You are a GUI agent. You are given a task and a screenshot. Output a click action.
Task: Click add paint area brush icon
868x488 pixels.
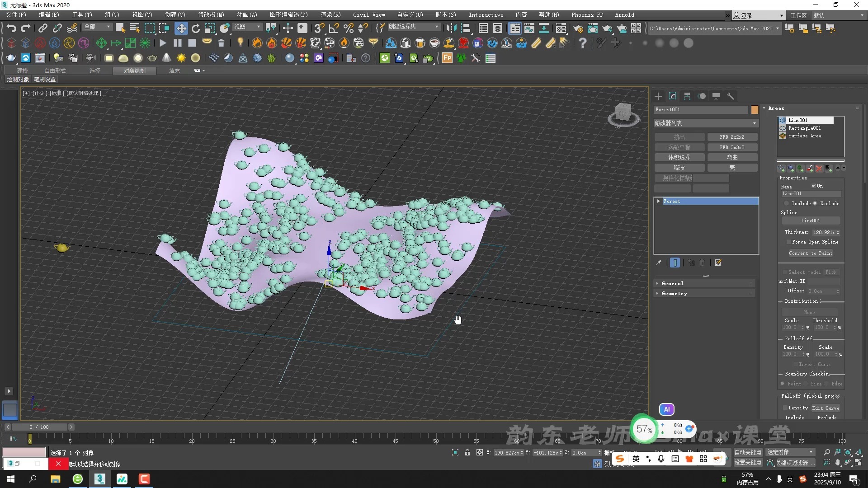810,169
